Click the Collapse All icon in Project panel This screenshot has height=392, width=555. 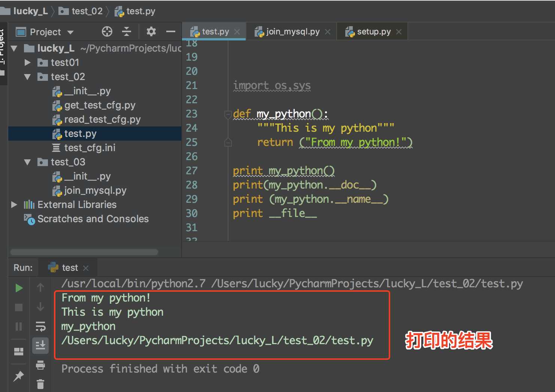click(127, 32)
